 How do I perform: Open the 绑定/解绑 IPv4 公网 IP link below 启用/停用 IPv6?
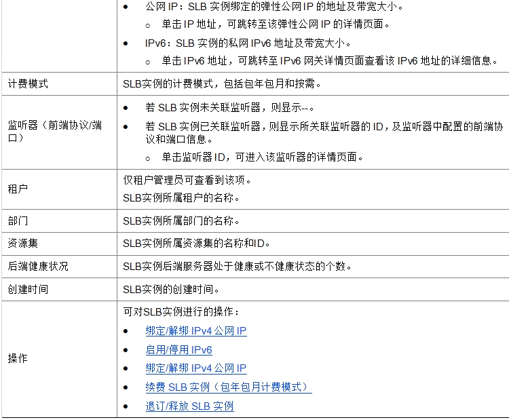point(196,368)
